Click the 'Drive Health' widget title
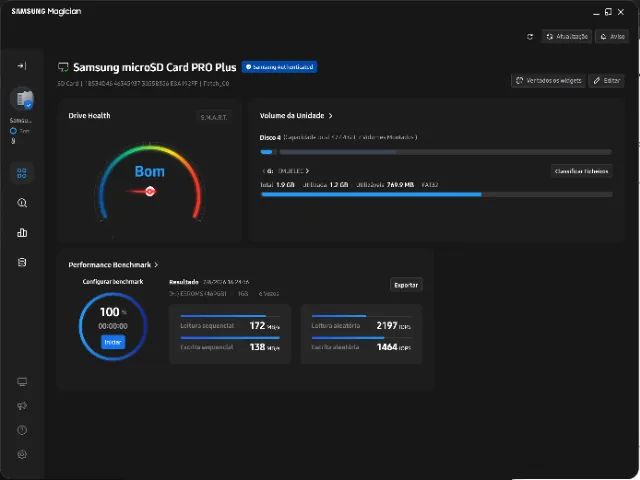This screenshot has width=640, height=480. [x=89, y=116]
